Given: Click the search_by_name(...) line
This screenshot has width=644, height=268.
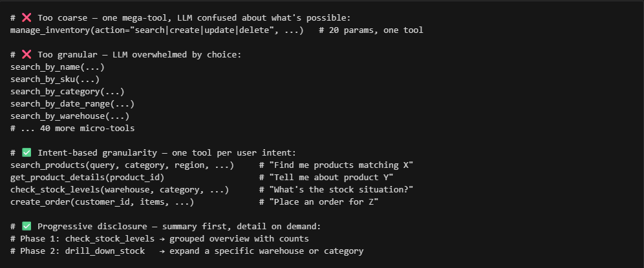Looking at the screenshot, I should pyautogui.click(x=58, y=67).
